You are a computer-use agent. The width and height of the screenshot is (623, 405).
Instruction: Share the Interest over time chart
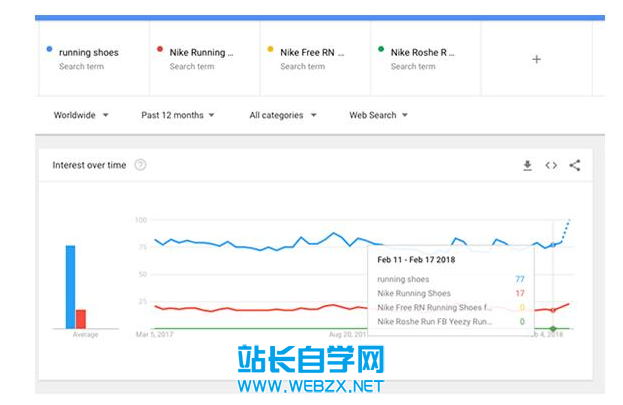tap(575, 166)
